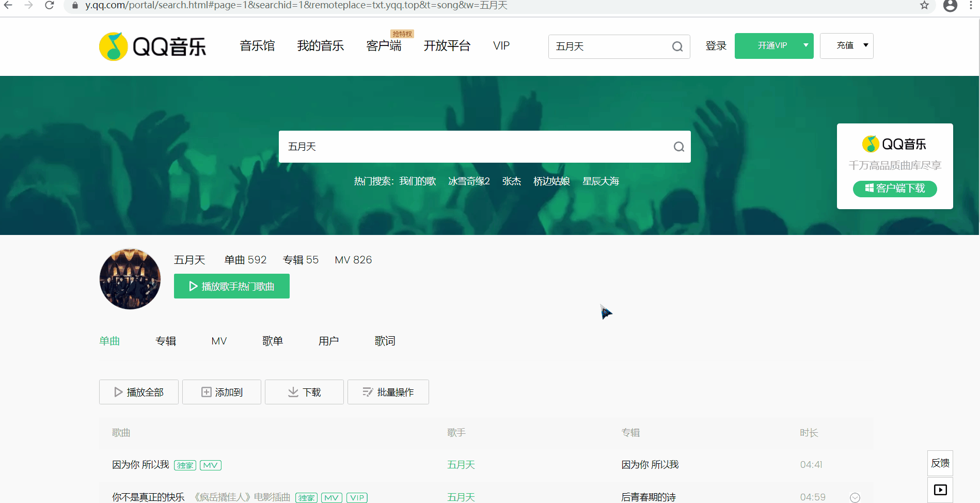Screen dimensions: 980x503
Task: Open the VIP nav item
Action: pyautogui.click(x=501, y=46)
